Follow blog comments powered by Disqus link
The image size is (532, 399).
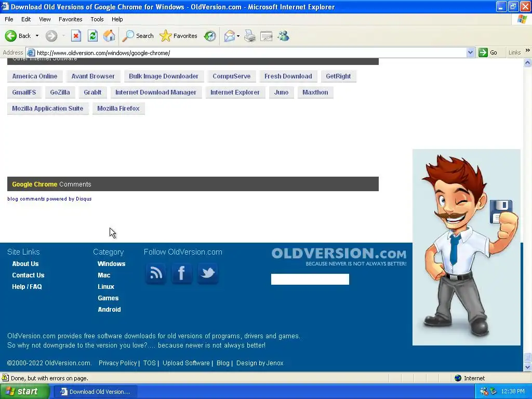pos(49,199)
